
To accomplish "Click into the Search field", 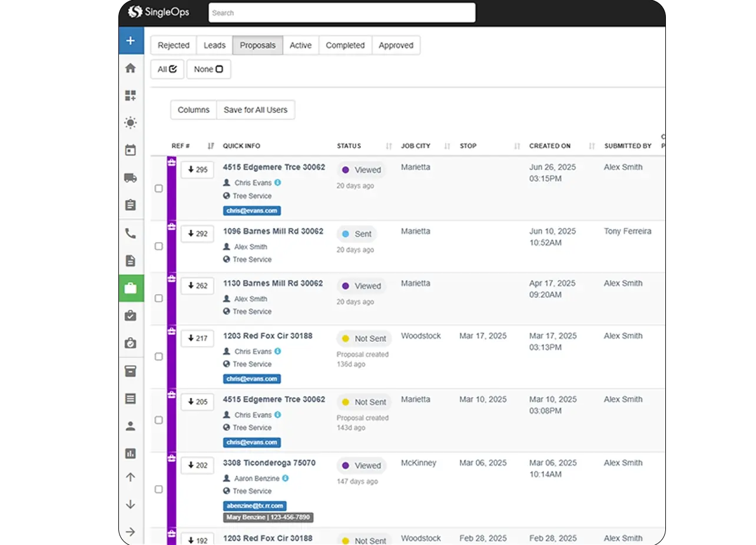I will (341, 13).
